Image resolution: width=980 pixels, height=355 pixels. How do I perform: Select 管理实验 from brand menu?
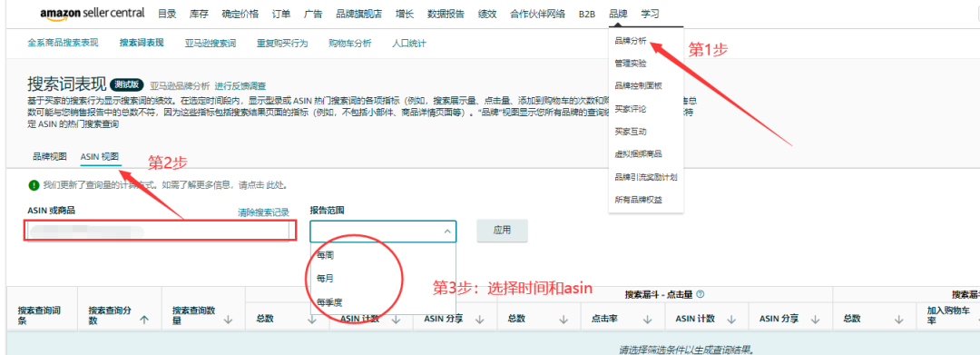point(631,64)
